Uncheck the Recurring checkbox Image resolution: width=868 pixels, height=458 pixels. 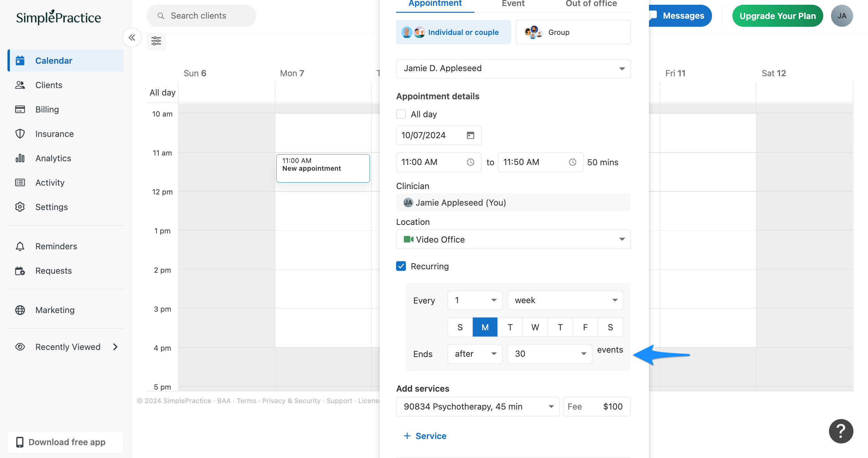401,266
